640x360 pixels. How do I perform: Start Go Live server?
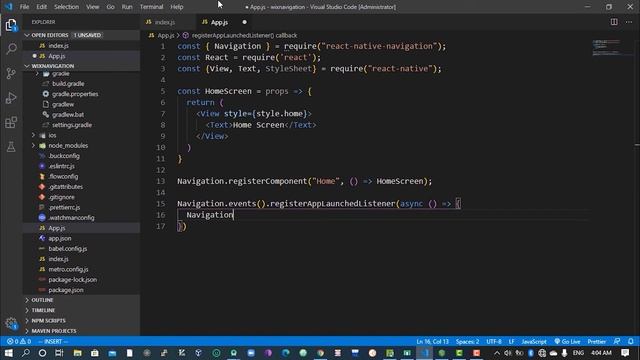[567, 341]
